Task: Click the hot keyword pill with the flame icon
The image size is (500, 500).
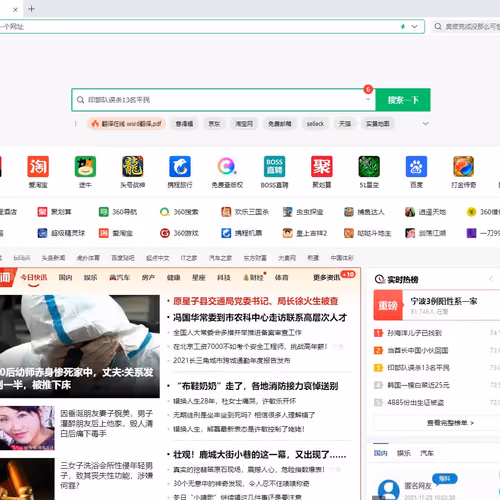Action: click(x=127, y=124)
